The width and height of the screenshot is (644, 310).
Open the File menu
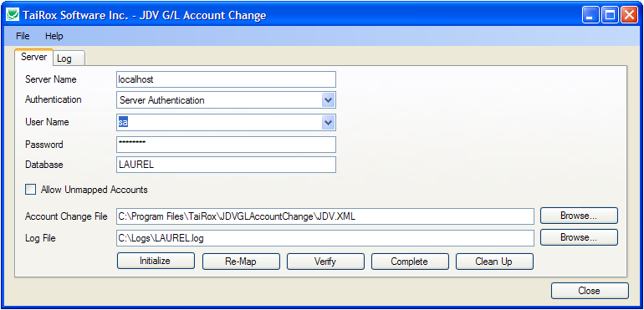(23, 36)
